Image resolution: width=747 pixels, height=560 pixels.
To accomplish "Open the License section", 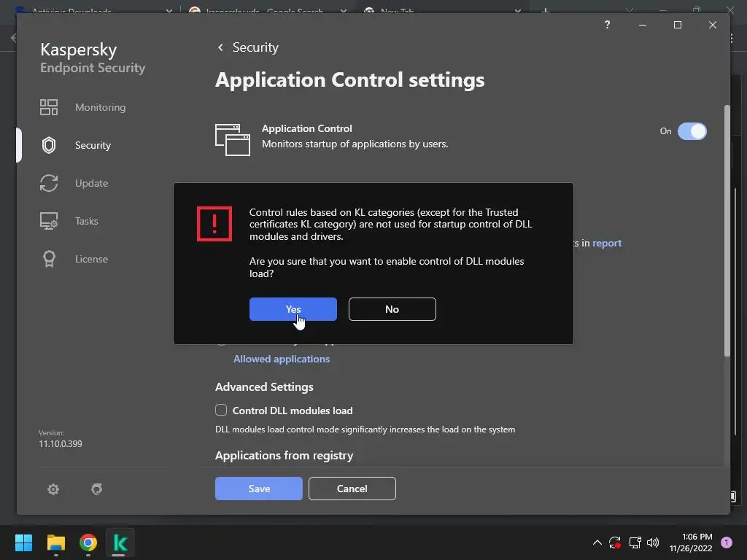I will (91, 259).
